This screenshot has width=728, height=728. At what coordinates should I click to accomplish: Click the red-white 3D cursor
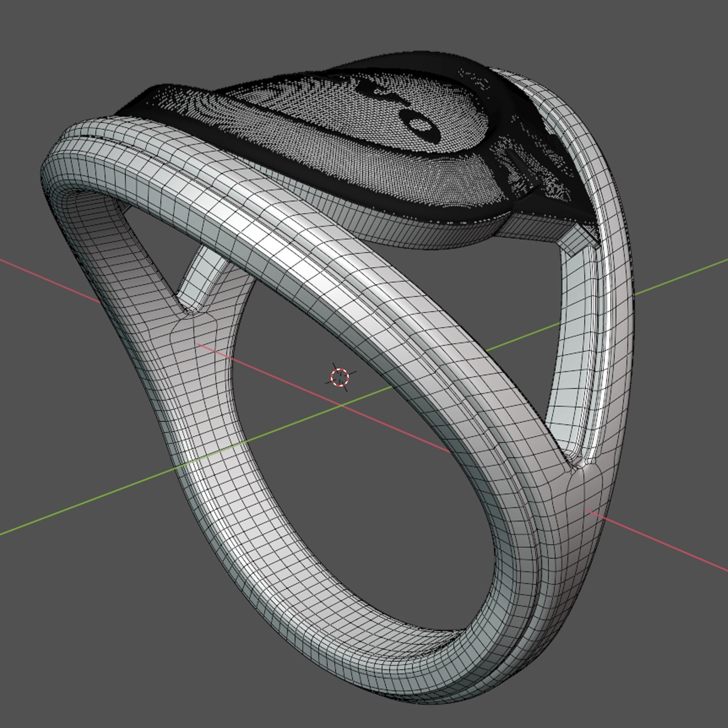[340, 377]
